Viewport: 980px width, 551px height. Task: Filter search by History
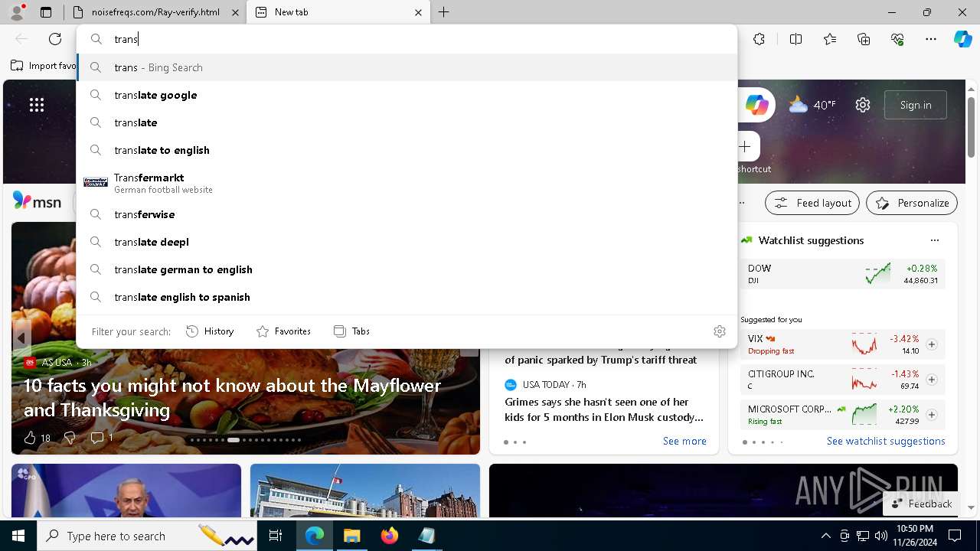(210, 331)
